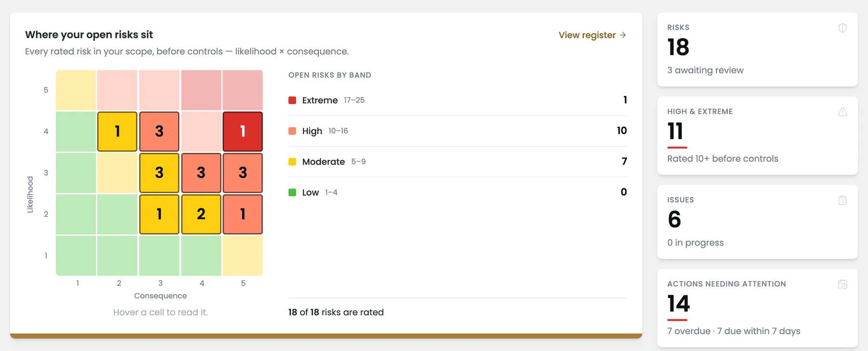
Task: Click the empty pink cell at likelihood 4, consequence 4
Action: coord(201,132)
